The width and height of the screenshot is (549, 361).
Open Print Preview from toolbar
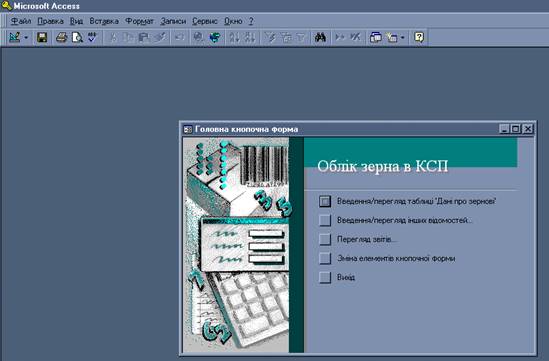(x=77, y=37)
